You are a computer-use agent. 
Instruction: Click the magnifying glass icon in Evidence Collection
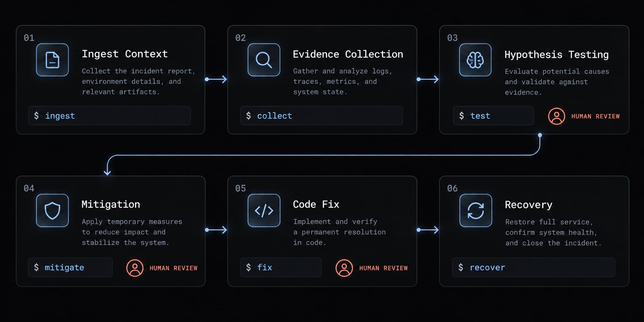(264, 60)
